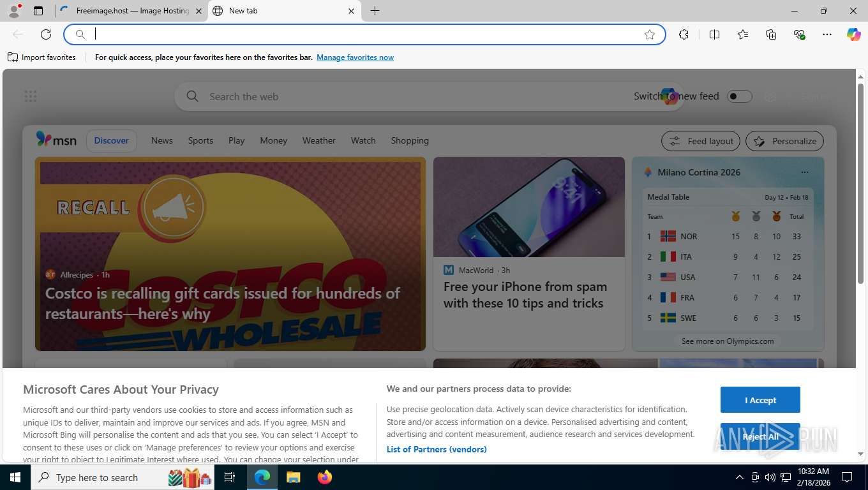The image size is (868, 490).
Task: Open the notification center icon
Action: point(847,477)
